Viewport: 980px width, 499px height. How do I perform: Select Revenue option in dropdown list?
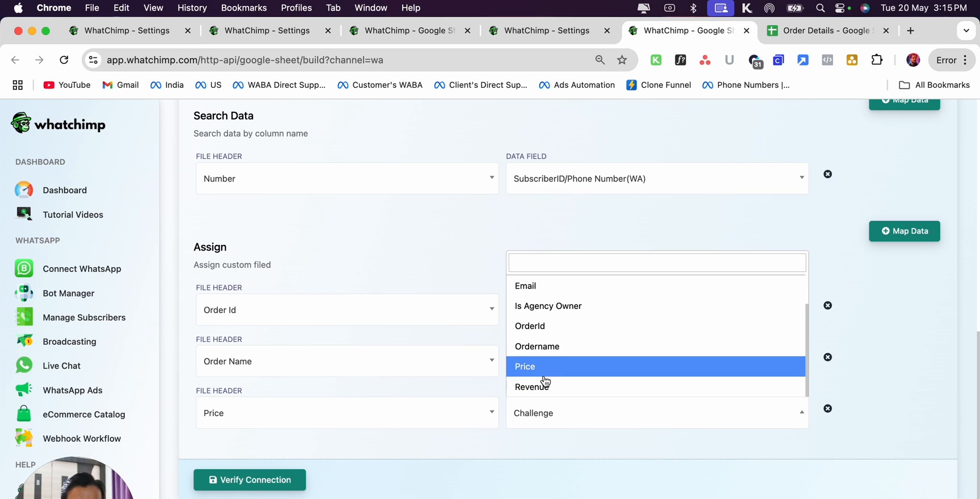point(656,387)
